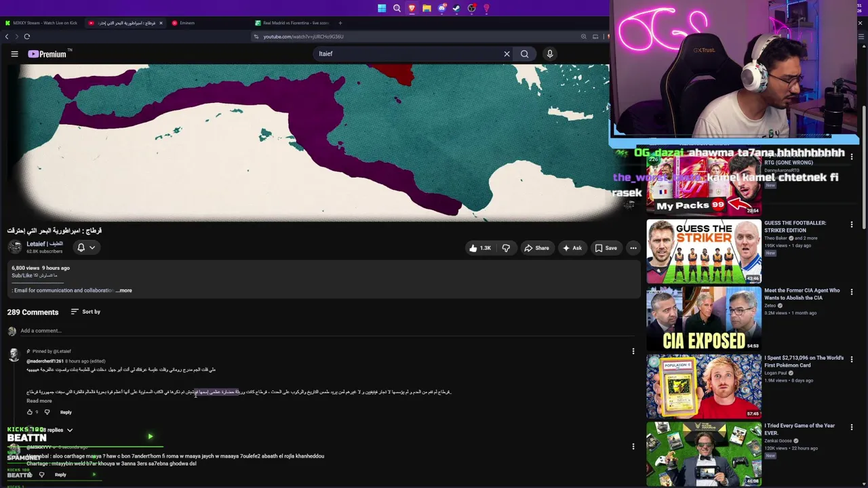Screen dimensions: 868x488
Task: Open options menu for the second comment
Action: 633,447
